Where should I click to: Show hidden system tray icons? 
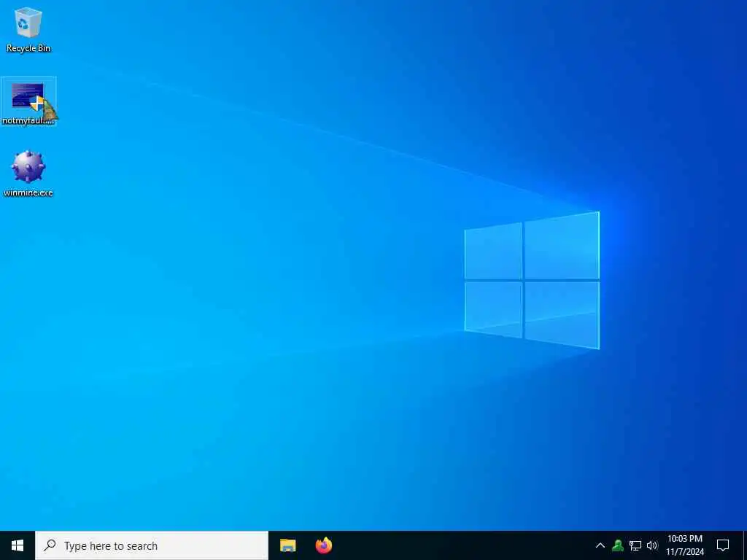click(600, 545)
